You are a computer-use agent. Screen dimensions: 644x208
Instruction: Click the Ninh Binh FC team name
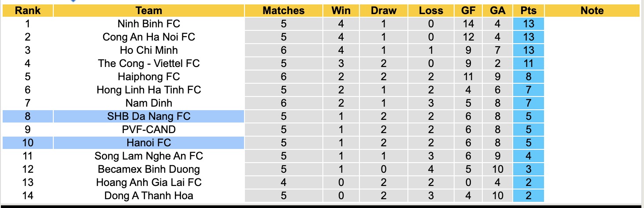click(x=149, y=24)
